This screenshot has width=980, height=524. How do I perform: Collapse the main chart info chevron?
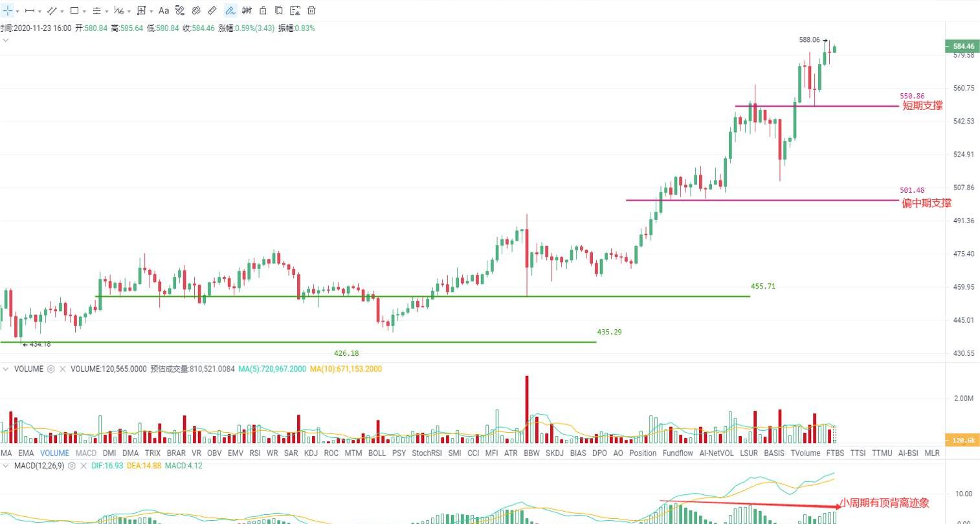click(x=6, y=40)
